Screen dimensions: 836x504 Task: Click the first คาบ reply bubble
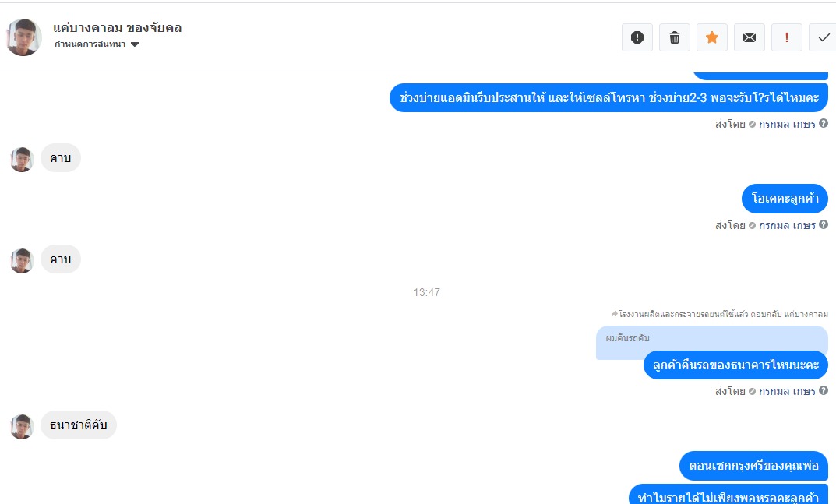pyautogui.click(x=60, y=158)
